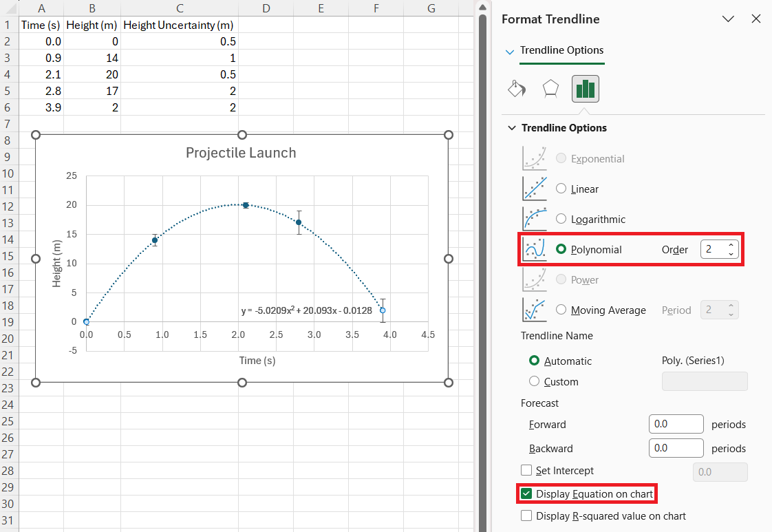Select column A header
Image resolution: width=772 pixels, height=532 pixels.
point(41,8)
